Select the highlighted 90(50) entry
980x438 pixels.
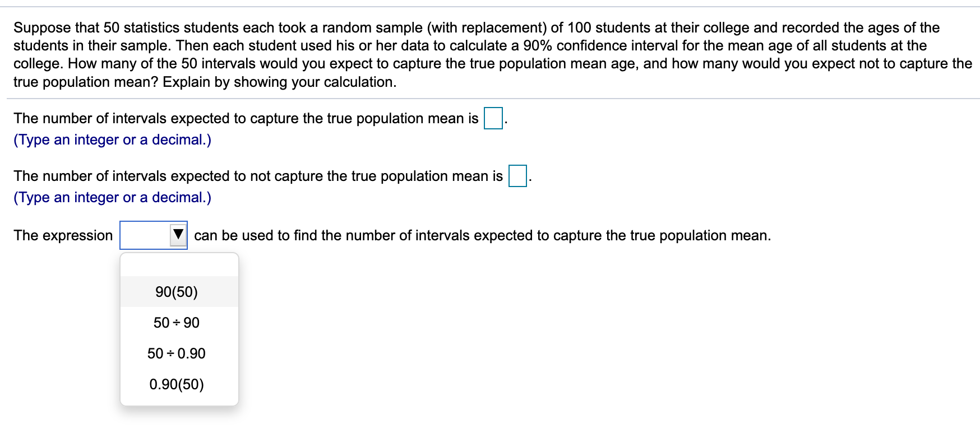pyautogui.click(x=177, y=291)
